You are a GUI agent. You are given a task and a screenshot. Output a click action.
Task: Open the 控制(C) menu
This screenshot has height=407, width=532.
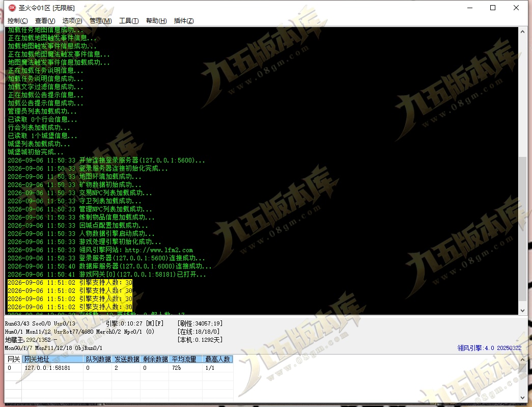[x=18, y=21]
